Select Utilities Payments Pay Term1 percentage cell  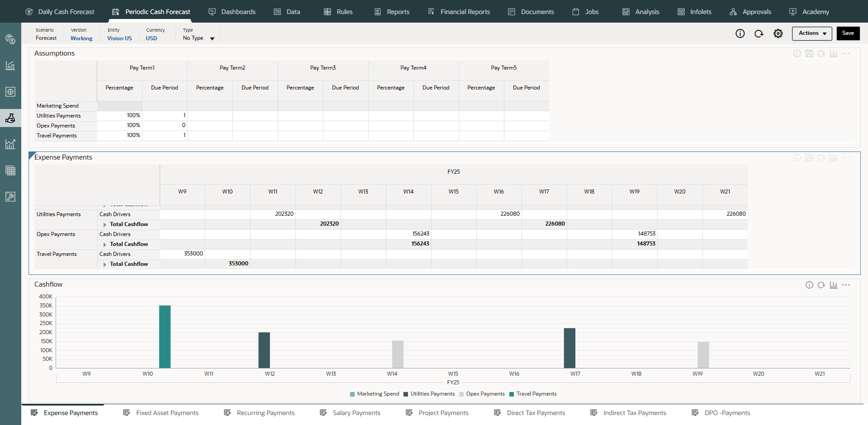click(x=119, y=116)
